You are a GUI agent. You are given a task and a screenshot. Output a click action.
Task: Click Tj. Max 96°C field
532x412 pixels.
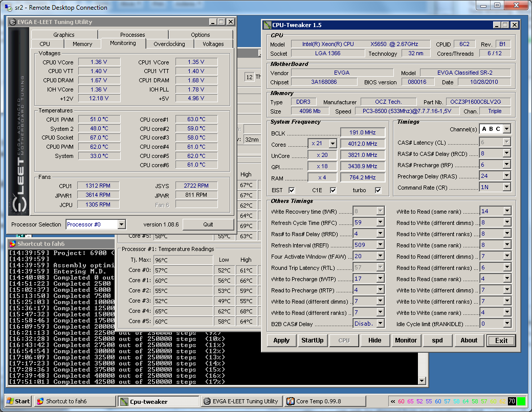pos(183,260)
